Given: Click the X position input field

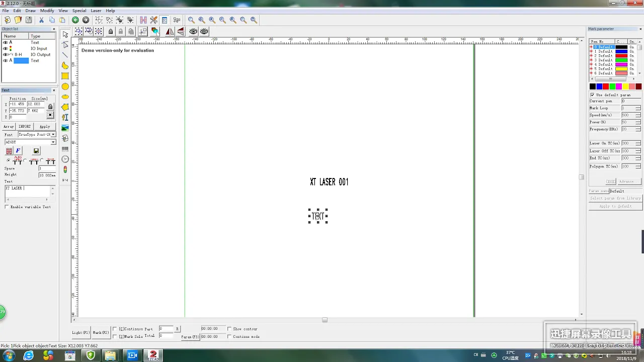Looking at the screenshot, I should tap(18, 104).
